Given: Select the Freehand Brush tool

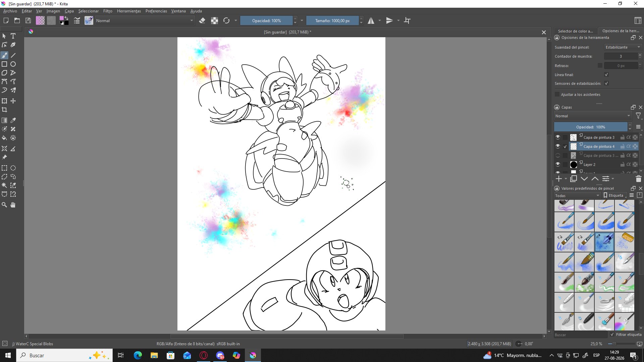Looking at the screenshot, I should [4, 55].
